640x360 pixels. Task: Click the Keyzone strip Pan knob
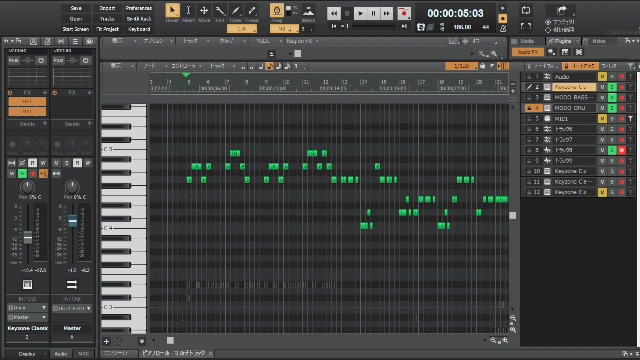(x=27, y=187)
